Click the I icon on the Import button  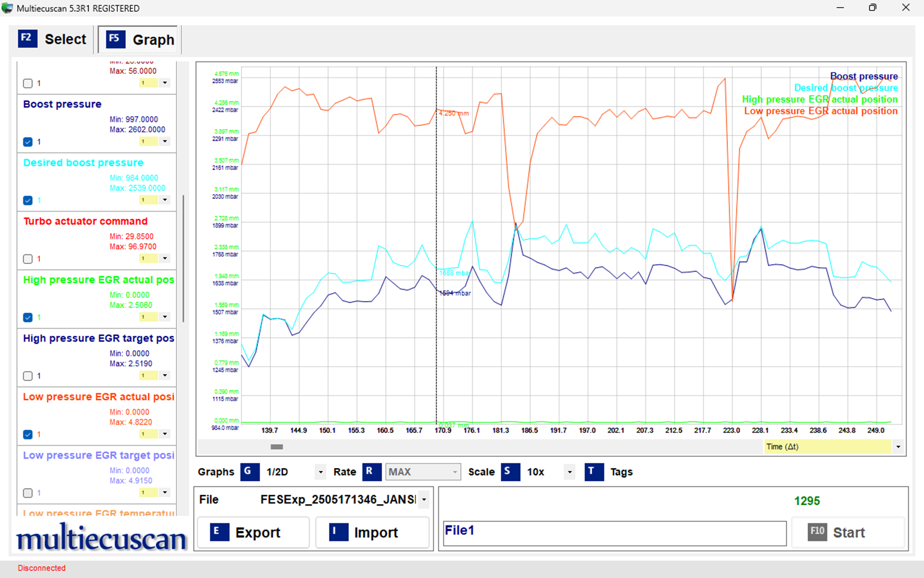[338, 532]
